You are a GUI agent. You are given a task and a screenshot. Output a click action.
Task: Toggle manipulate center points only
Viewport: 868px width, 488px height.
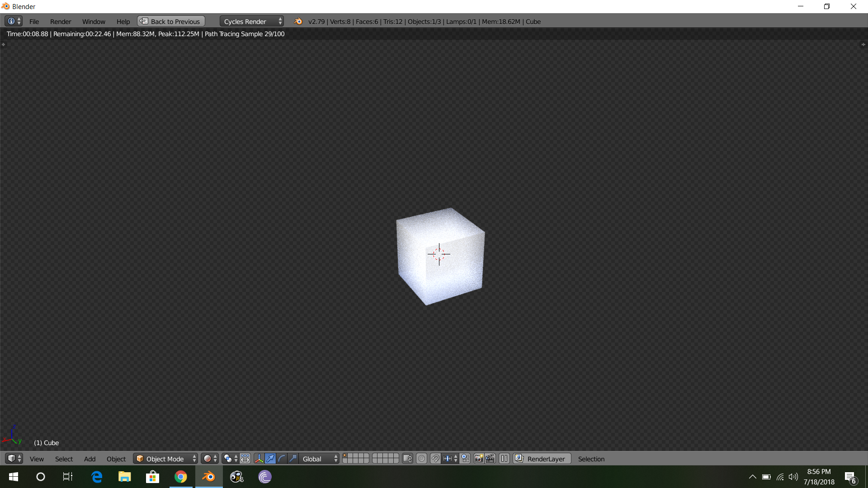(x=245, y=459)
